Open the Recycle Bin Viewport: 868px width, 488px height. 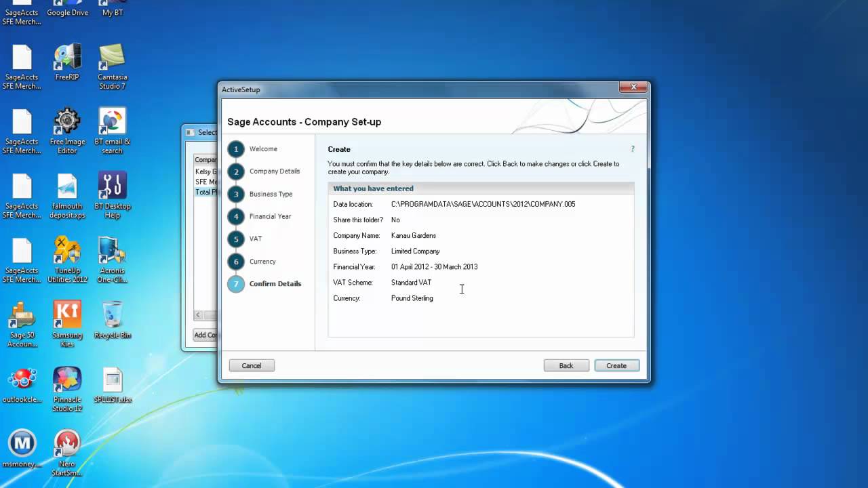113,320
